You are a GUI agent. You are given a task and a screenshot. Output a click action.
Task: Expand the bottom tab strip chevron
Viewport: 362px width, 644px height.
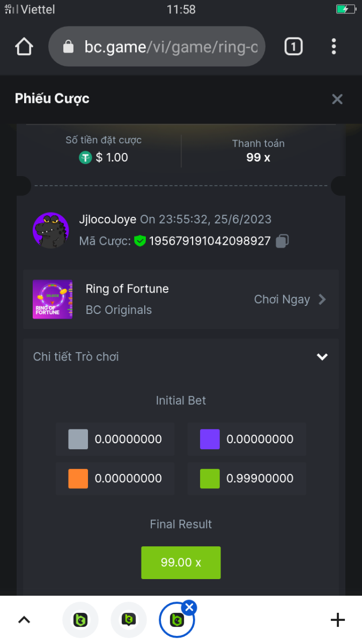24,620
